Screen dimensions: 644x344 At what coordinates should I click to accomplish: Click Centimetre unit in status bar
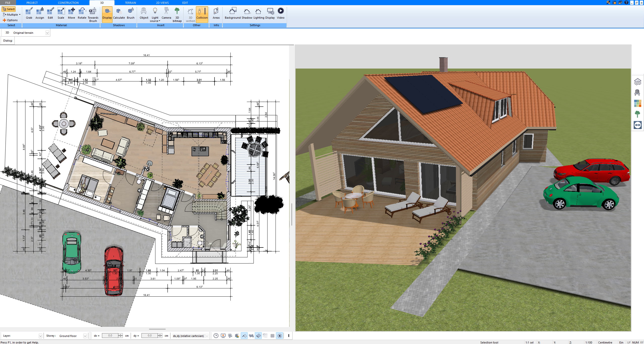pos(605,342)
